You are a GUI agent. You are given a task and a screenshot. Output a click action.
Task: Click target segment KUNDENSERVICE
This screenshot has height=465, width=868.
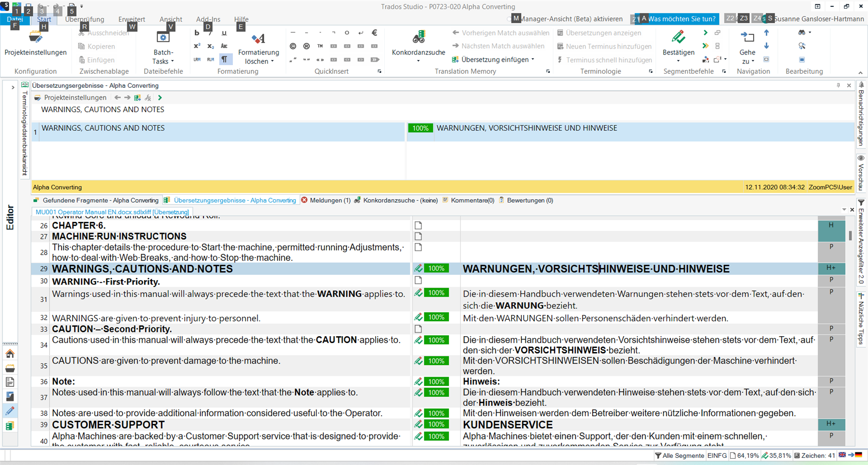(508, 424)
